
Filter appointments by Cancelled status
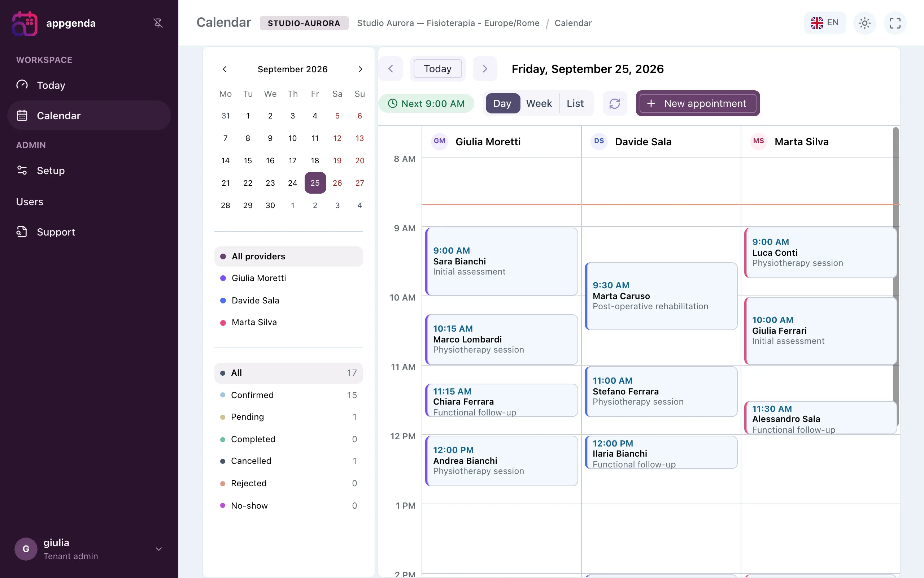point(289,461)
